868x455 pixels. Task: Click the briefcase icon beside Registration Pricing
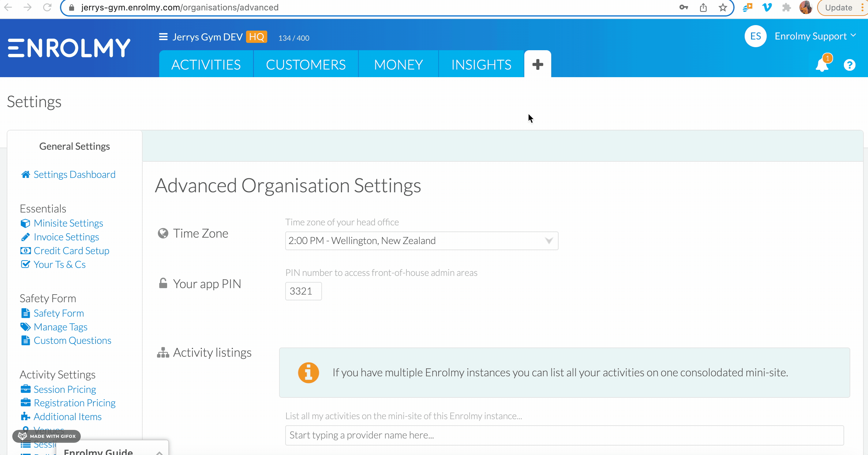click(25, 402)
